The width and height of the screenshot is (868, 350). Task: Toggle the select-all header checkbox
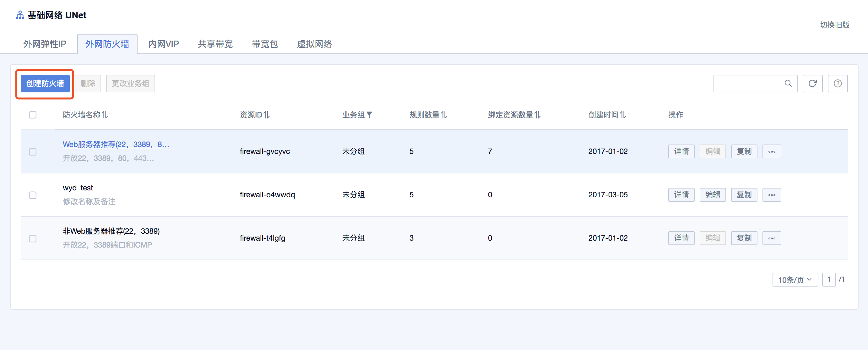pos(33,115)
